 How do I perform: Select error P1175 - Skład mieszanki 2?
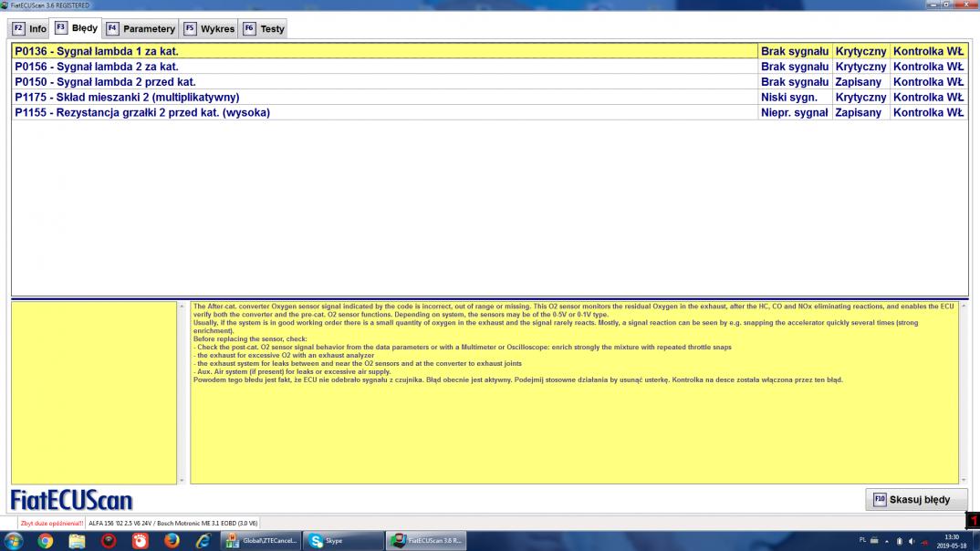[x=384, y=97]
